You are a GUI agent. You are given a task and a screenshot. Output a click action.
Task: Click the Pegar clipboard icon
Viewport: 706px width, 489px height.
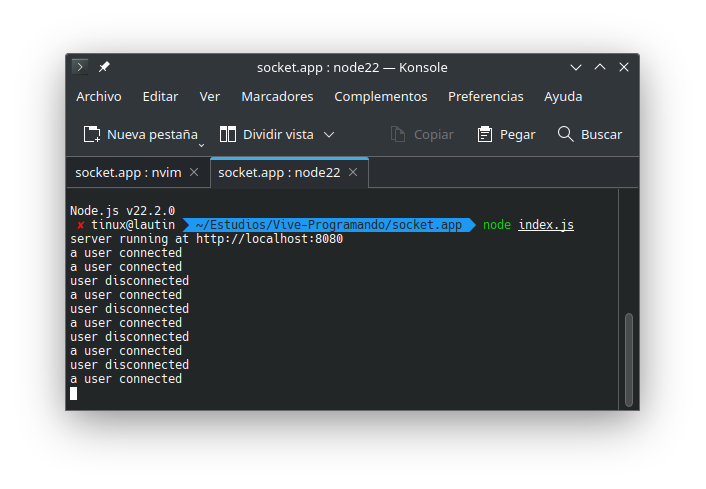(485, 134)
